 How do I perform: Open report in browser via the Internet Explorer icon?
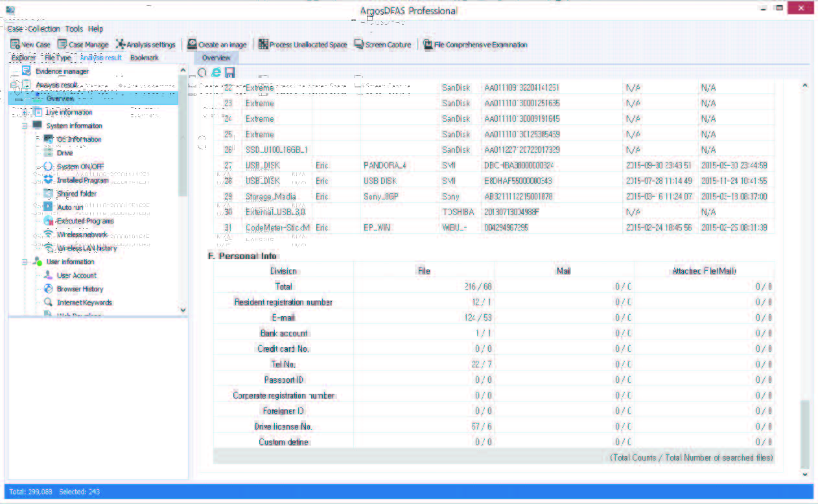click(x=216, y=73)
